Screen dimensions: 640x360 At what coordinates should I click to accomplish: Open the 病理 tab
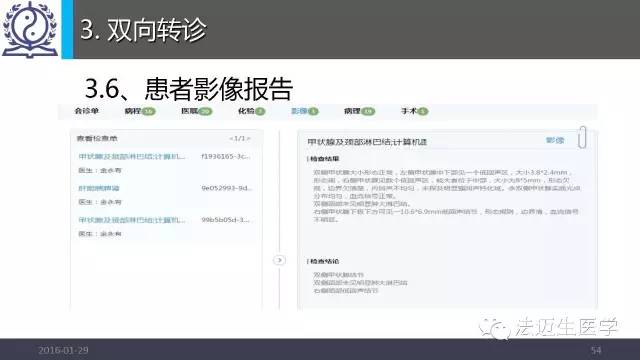[352, 111]
